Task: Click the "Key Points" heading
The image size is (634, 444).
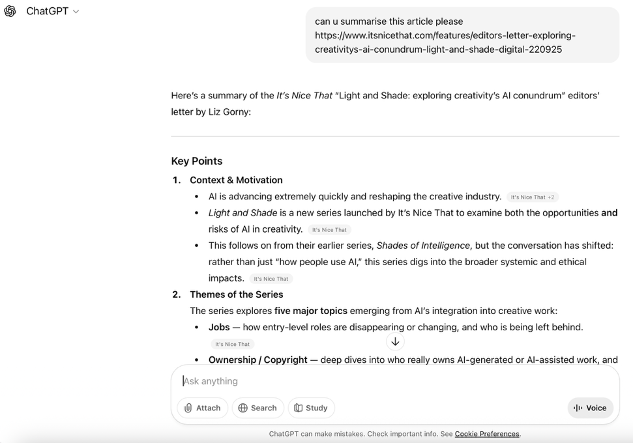Action: click(x=197, y=161)
